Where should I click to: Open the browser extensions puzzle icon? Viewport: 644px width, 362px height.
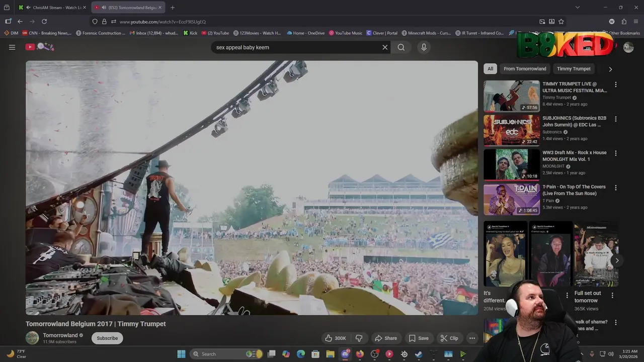tap(624, 22)
